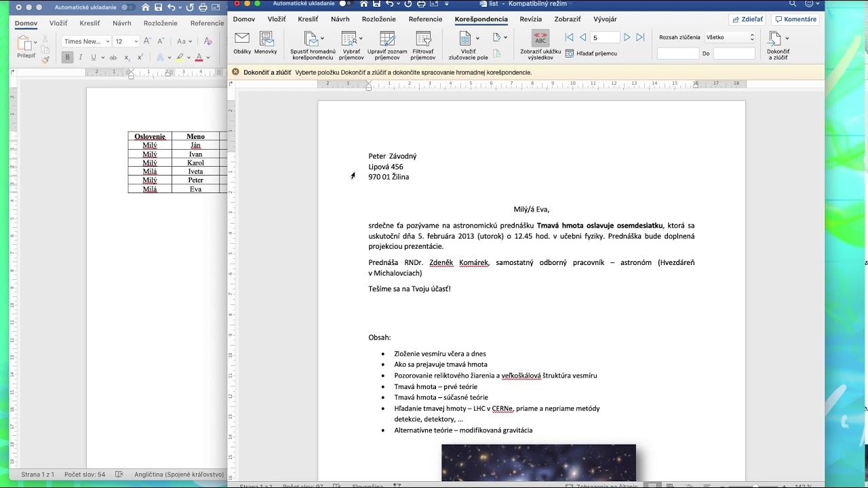Click Save icon in back window title bar
868x488 pixels.
[158, 7]
